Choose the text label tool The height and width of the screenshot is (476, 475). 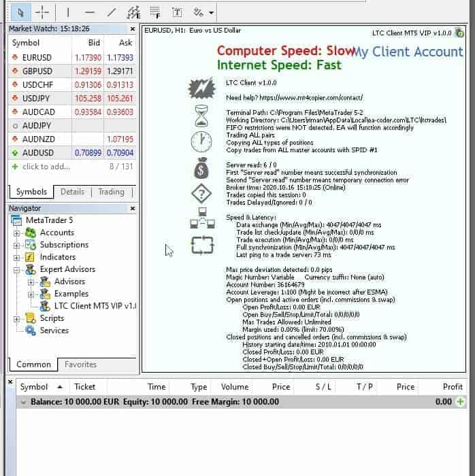177,12
